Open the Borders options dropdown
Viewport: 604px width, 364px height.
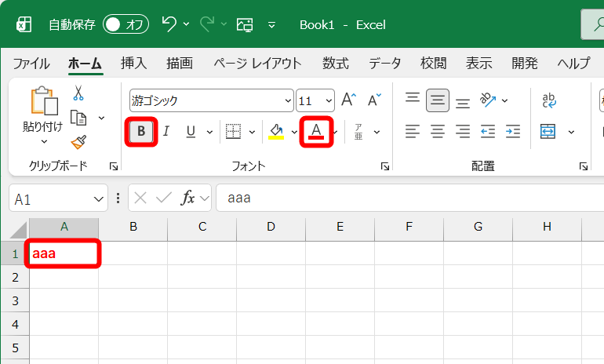[x=252, y=132]
